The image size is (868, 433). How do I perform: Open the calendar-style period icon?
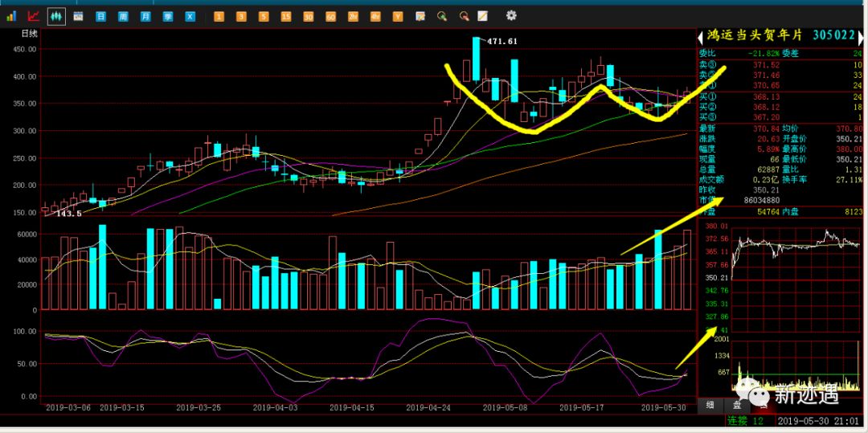[78, 17]
